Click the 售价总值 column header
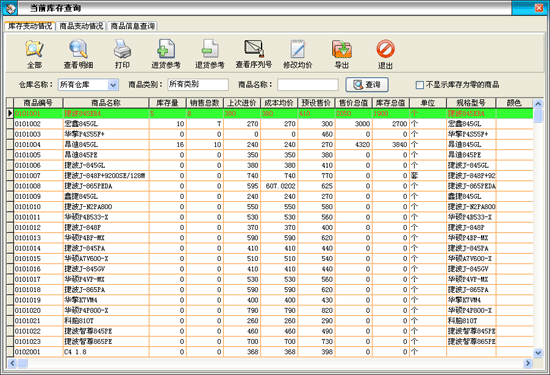 (x=353, y=103)
